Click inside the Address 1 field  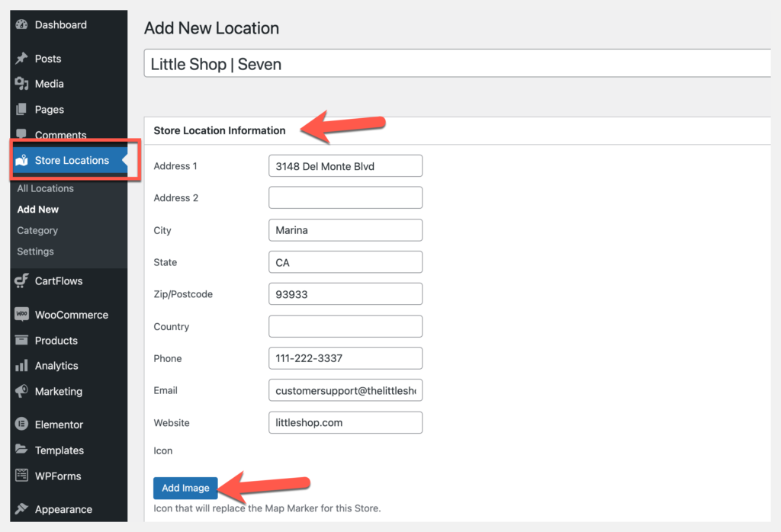tap(345, 165)
